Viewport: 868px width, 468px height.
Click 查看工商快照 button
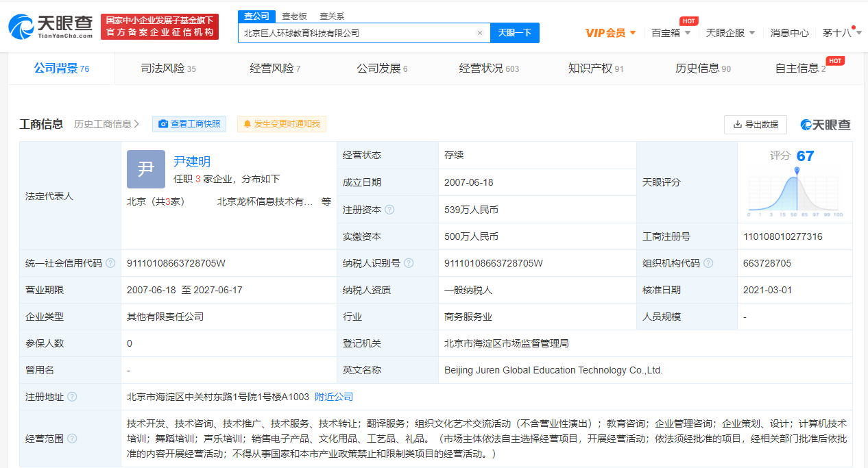[189, 124]
